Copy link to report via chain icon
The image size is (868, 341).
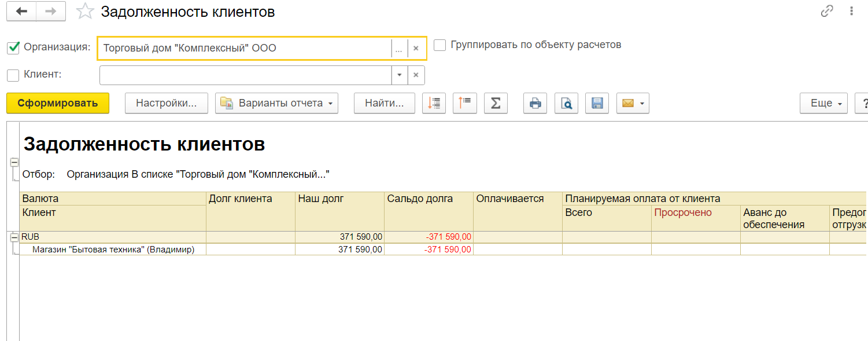point(827,11)
